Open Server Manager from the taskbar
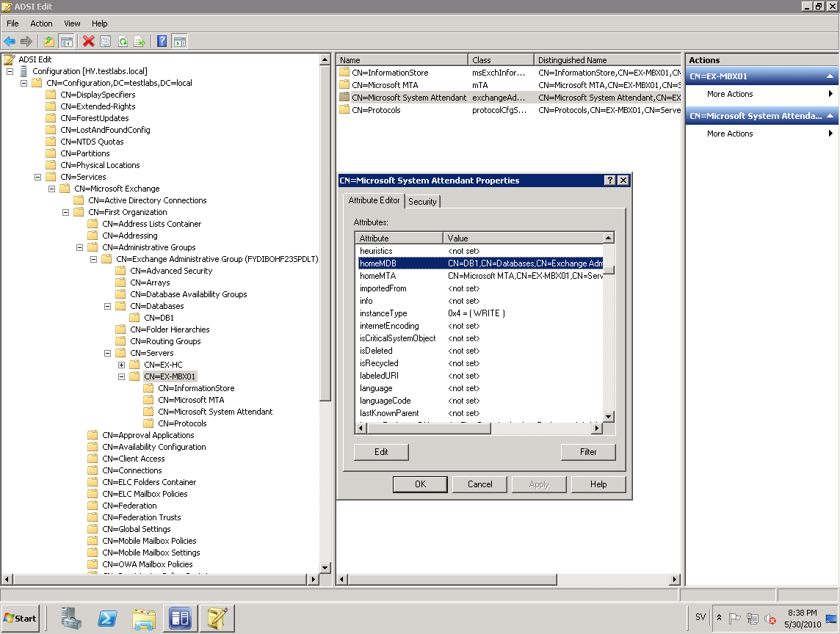840x634 pixels. 71,619
